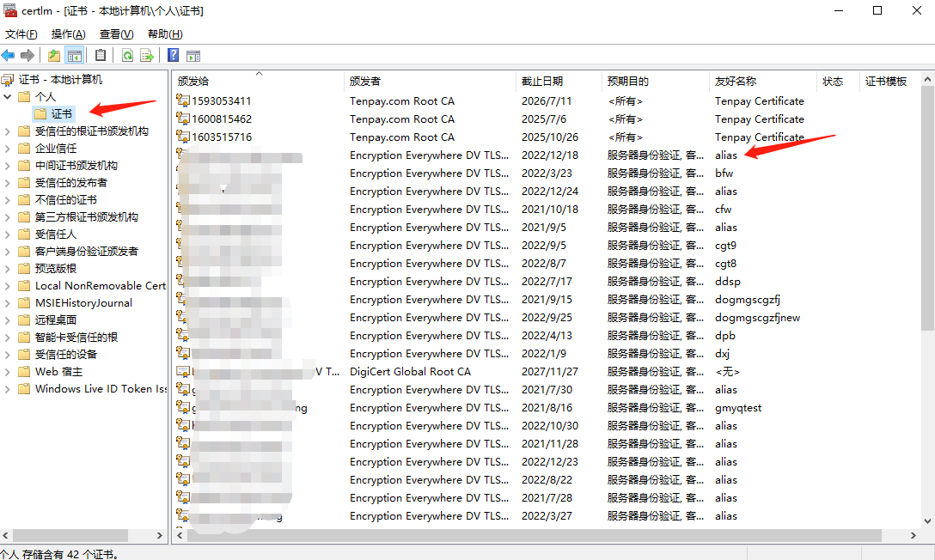Click the certificate icon for 1603515716
935x560 pixels.
coord(183,137)
